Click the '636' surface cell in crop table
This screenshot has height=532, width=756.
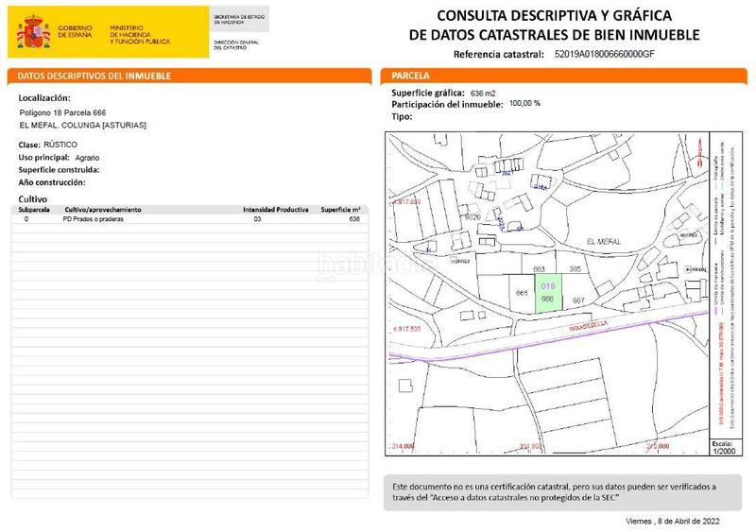click(x=354, y=219)
